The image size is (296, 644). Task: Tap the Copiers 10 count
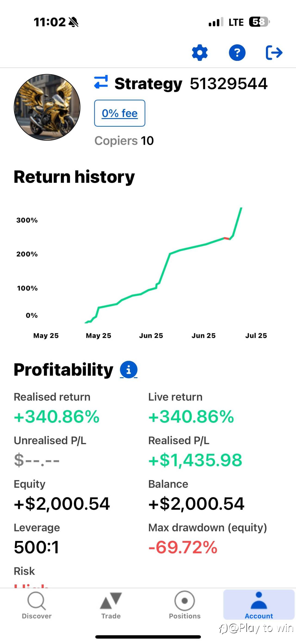(124, 141)
